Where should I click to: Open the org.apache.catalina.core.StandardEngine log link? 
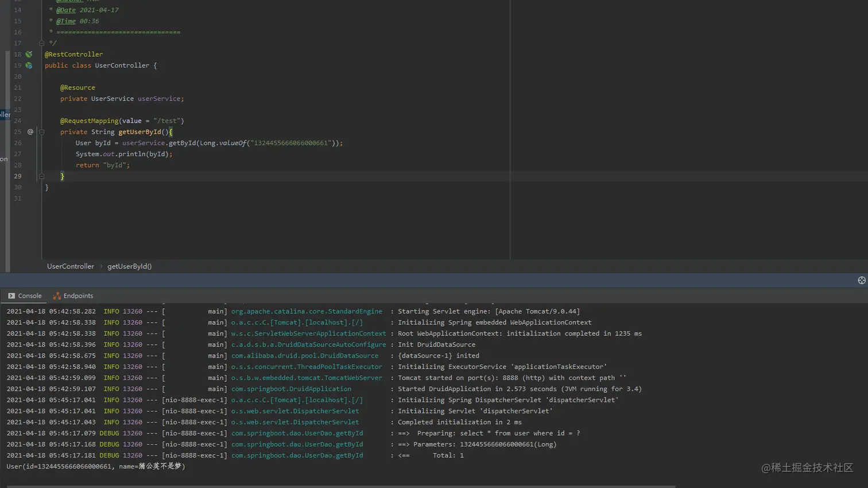point(307,312)
